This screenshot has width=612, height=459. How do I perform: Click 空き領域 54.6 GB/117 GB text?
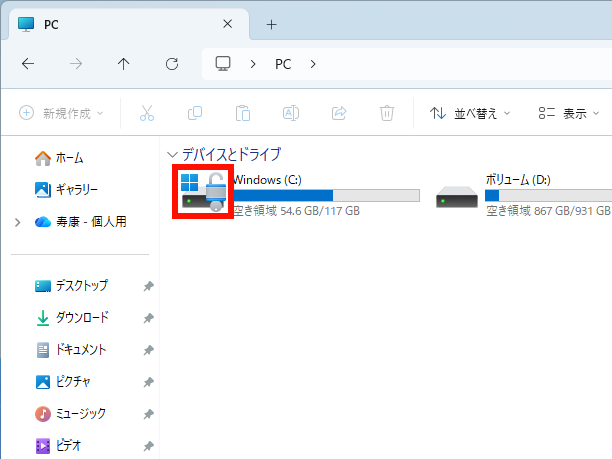296,211
